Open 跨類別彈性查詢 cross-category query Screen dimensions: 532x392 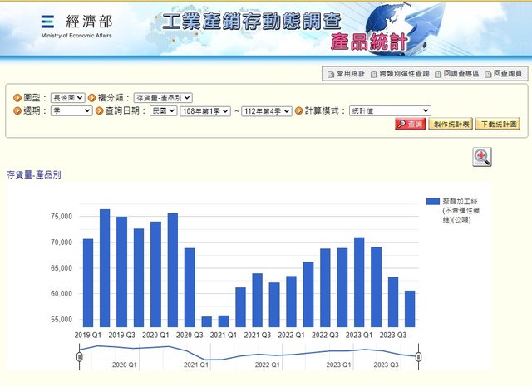click(401, 74)
